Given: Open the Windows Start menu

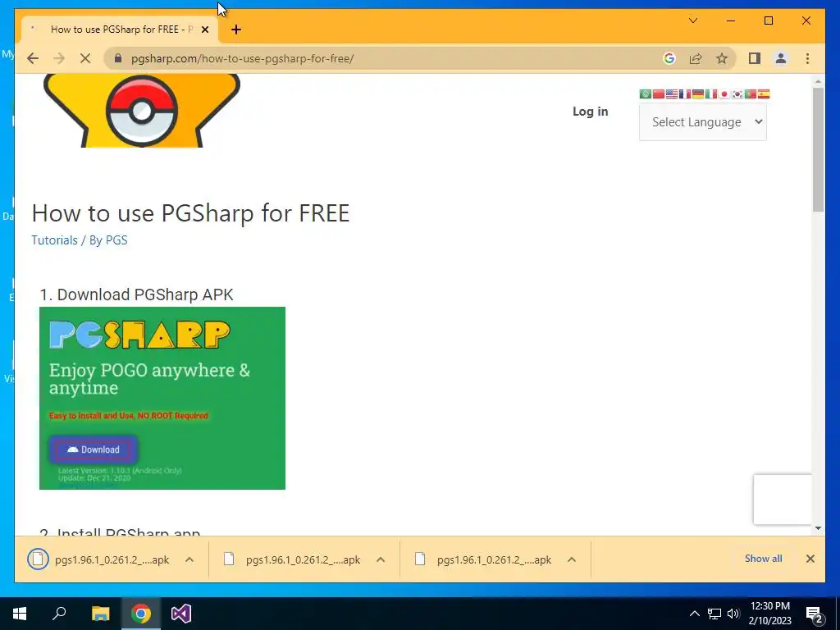Looking at the screenshot, I should click(x=20, y=614).
